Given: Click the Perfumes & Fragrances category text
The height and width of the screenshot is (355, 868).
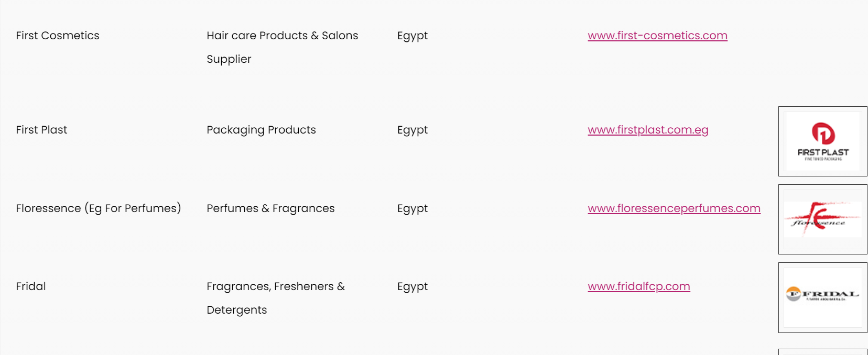Looking at the screenshot, I should click(270, 208).
